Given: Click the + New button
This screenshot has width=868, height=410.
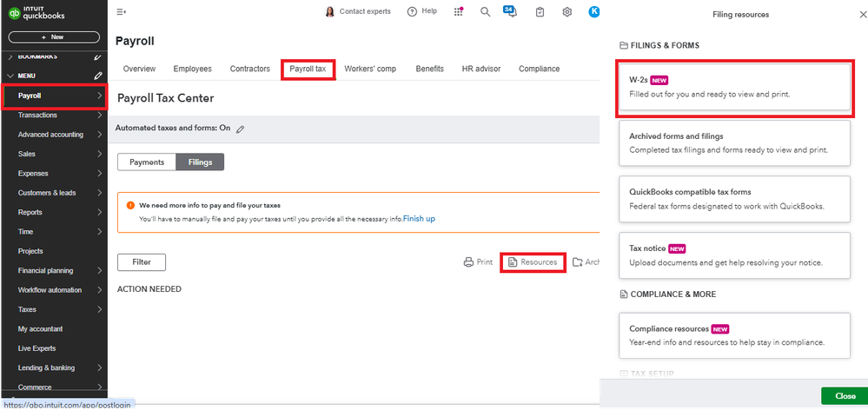Looking at the screenshot, I should coord(54,37).
